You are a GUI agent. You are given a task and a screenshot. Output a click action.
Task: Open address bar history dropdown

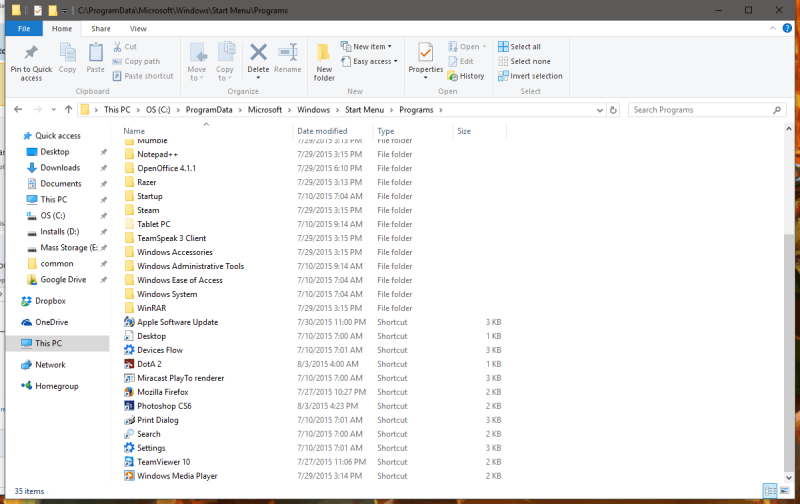pyautogui.click(x=599, y=110)
